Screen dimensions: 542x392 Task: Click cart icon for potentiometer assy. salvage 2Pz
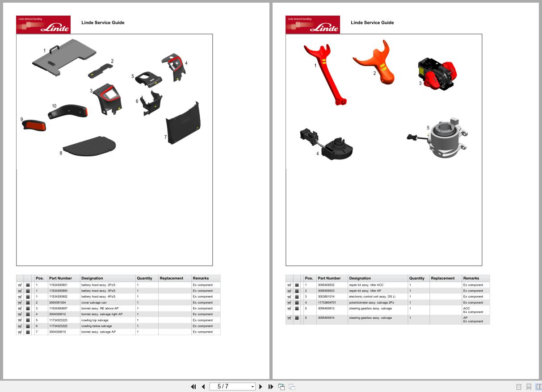290,302
